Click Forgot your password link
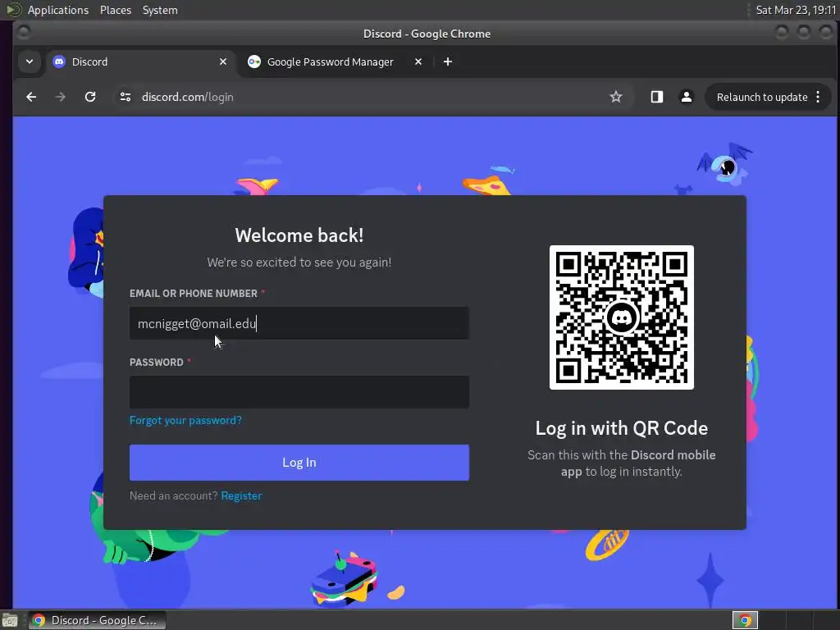The width and height of the screenshot is (840, 630). click(185, 420)
